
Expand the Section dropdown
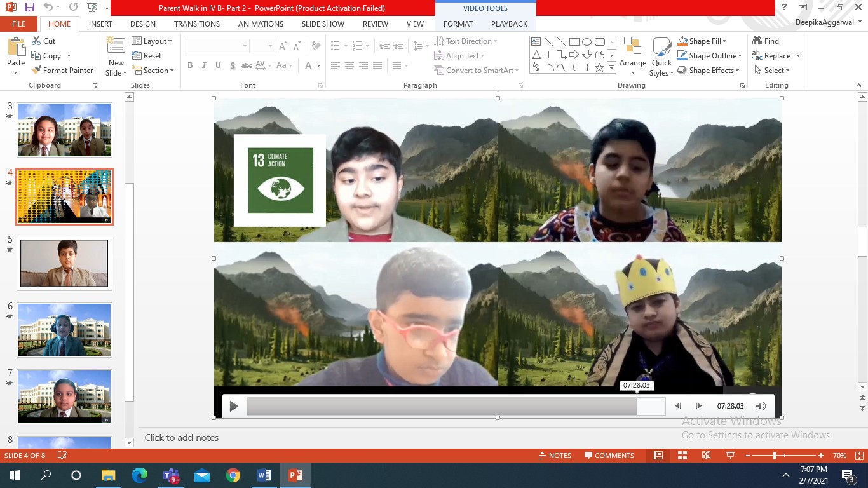tap(153, 71)
